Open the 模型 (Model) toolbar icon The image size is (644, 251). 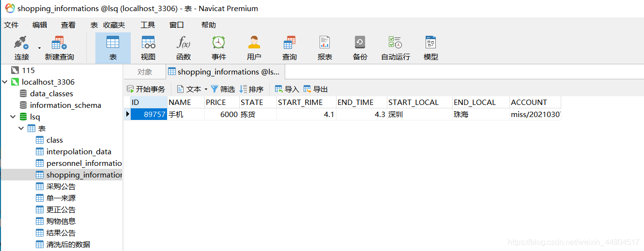coord(430,48)
